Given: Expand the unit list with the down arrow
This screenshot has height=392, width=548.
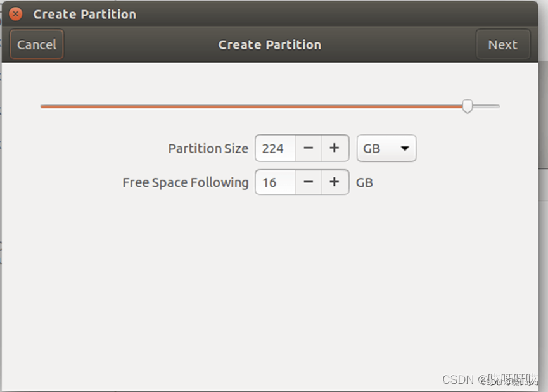Looking at the screenshot, I should pyautogui.click(x=405, y=148).
